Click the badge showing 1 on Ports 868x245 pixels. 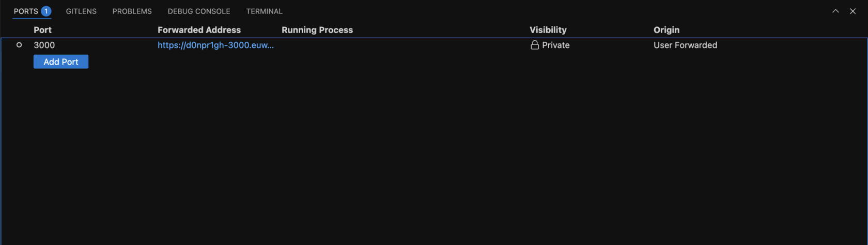coord(46,11)
